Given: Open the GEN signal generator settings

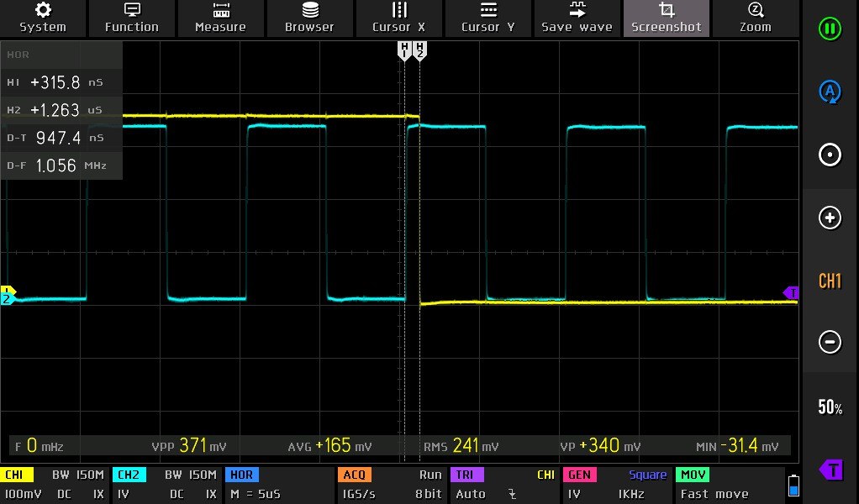Looking at the screenshot, I should click(580, 475).
